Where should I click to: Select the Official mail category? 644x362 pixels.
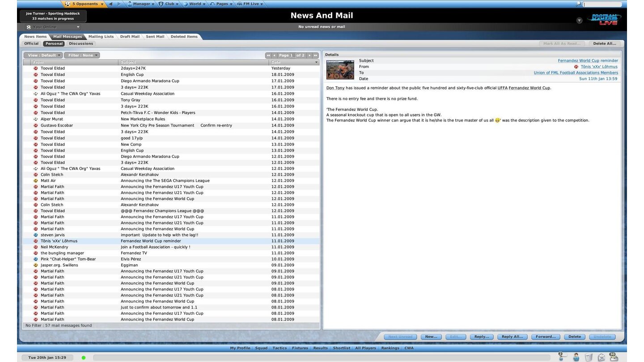click(31, 44)
